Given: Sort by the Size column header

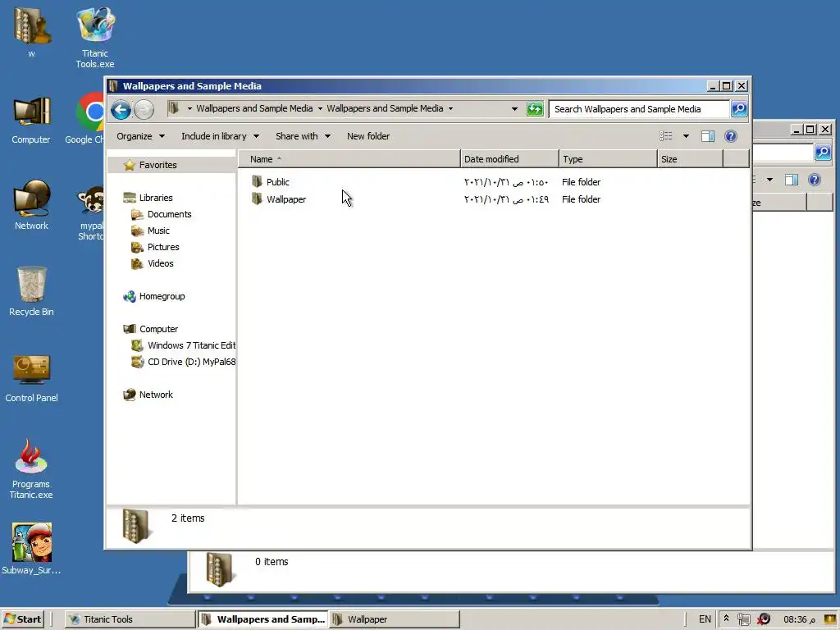Looking at the screenshot, I should 690,159.
